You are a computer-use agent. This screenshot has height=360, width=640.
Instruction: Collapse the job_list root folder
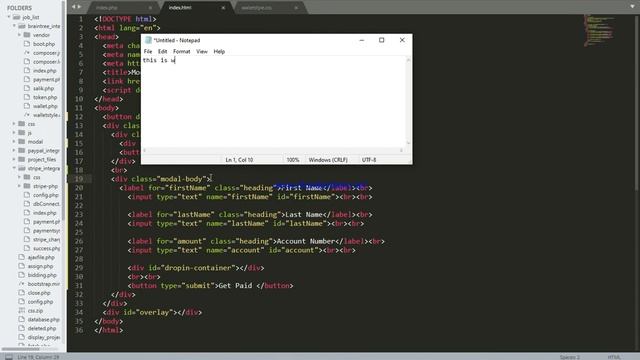[x=9, y=17]
